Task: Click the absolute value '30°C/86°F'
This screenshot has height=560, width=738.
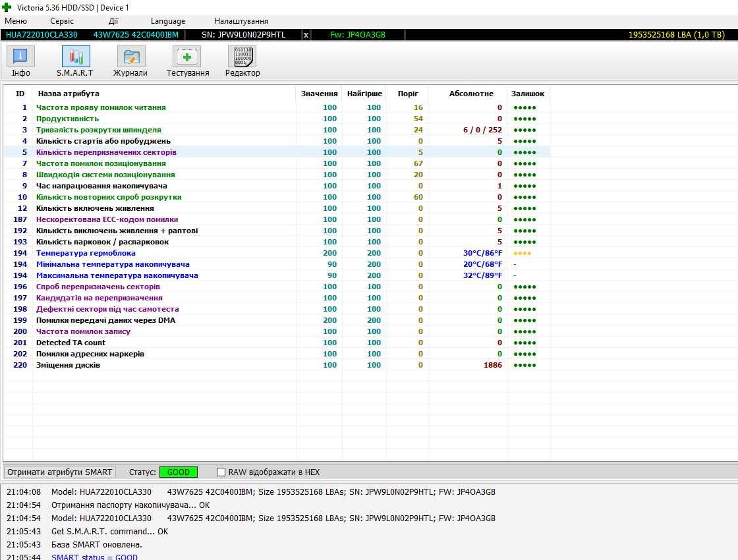Action: 482,253
